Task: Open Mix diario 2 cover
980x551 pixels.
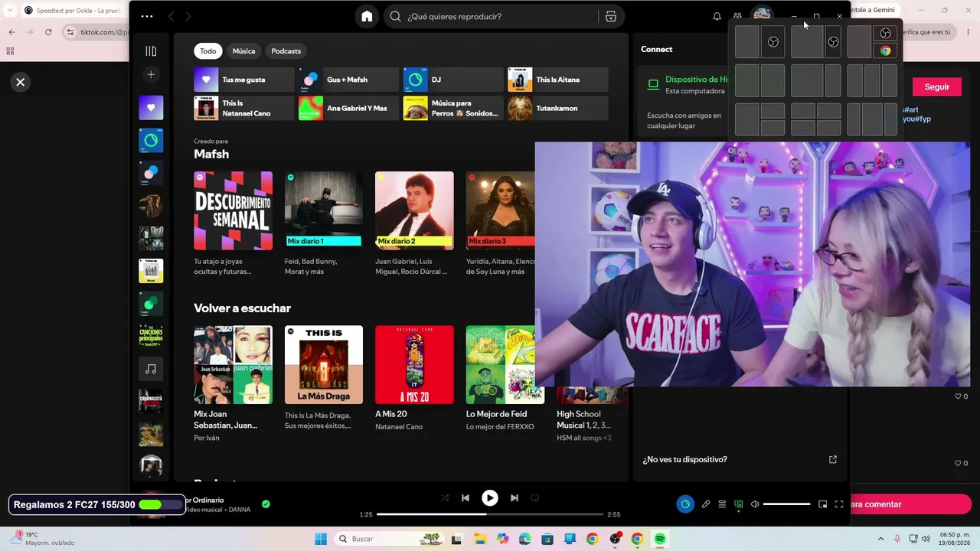Action: [414, 210]
